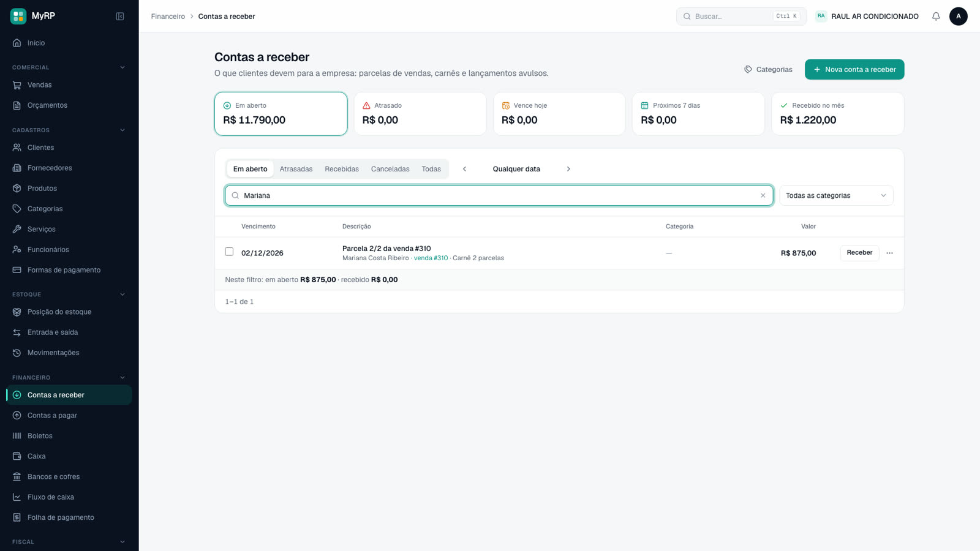Click Financeiro breadcrumb
The height and width of the screenshot is (551, 980).
click(168, 17)
